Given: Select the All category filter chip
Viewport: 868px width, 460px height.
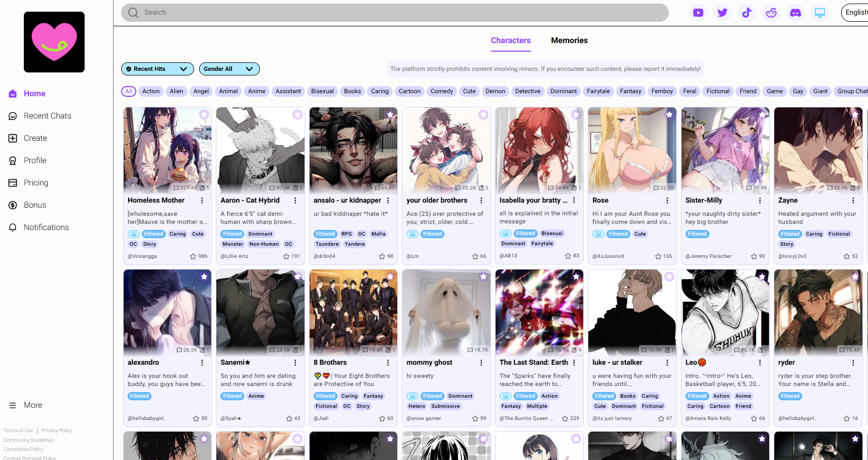Looking at the screenshot, I should (x=129, y=91).
